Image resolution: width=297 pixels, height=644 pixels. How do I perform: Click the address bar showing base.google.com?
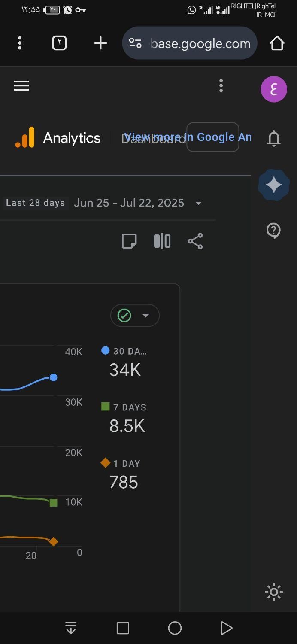[x=190, y=43]
